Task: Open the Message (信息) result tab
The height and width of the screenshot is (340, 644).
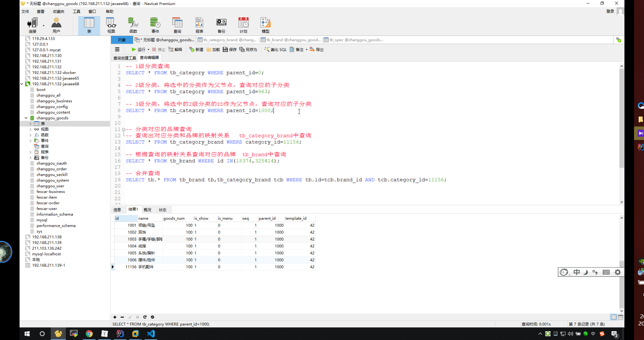Action: click(117, 210)
